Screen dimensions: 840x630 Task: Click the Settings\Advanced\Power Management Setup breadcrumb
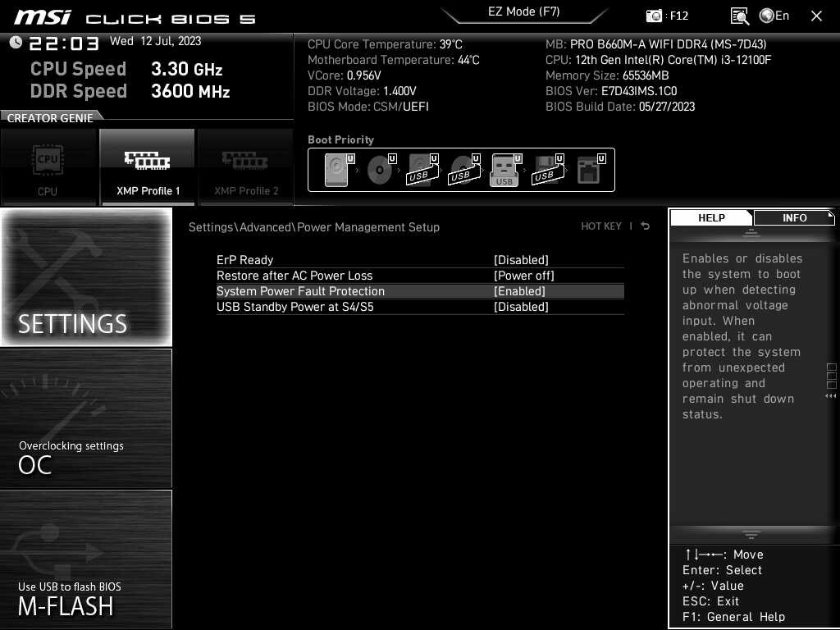click(314, 227)
